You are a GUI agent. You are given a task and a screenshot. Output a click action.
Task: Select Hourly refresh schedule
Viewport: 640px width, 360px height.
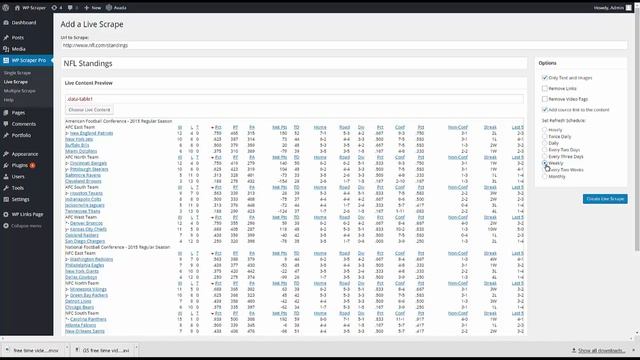click(x=544, y=130)
